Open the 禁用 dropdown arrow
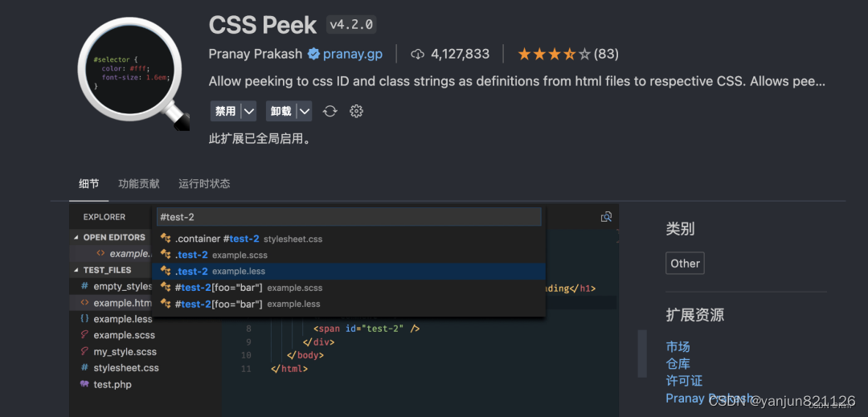 click(249, 111)
